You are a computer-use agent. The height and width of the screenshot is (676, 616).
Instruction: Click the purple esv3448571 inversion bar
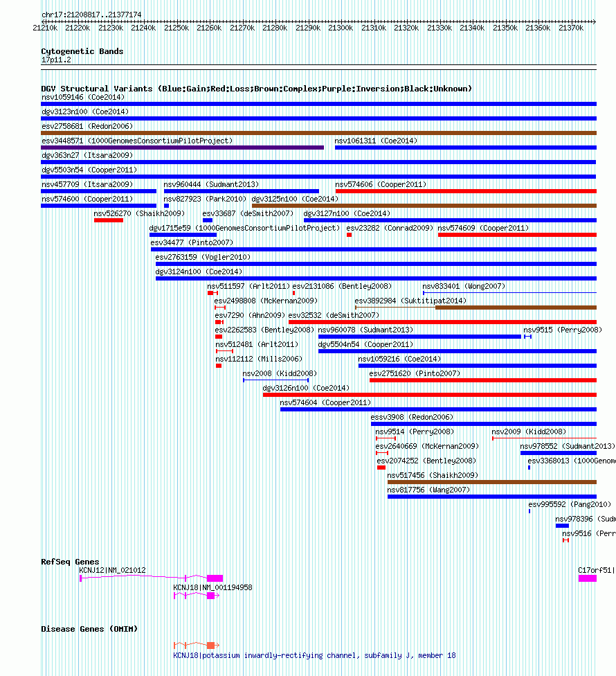(182, 148)
